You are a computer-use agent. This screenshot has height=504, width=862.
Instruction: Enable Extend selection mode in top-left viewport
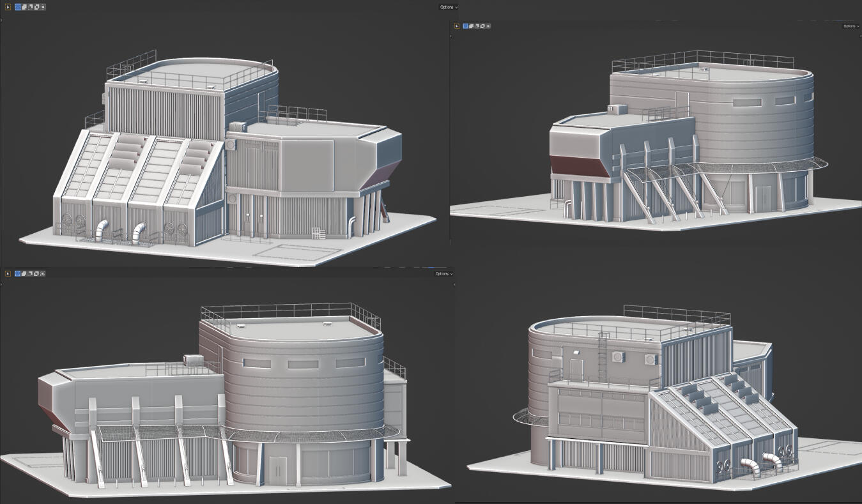(x=24, y=7)
